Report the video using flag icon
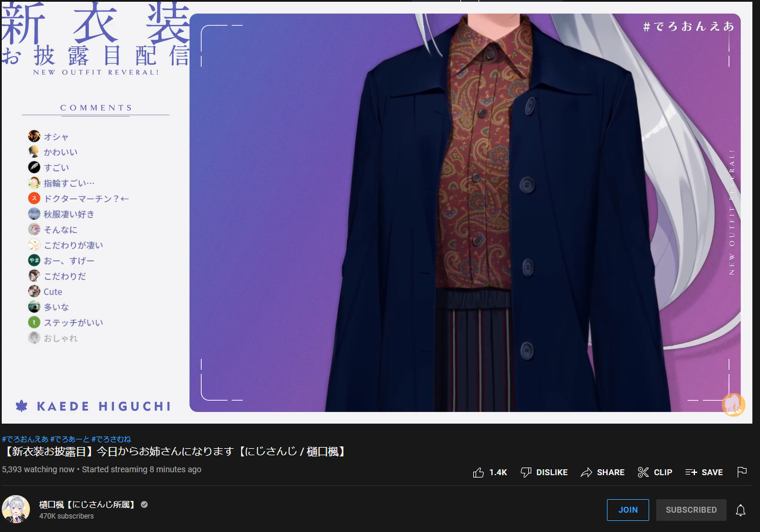Image resolution: width=760 pixels, height=532 pixels. point(742,472)
